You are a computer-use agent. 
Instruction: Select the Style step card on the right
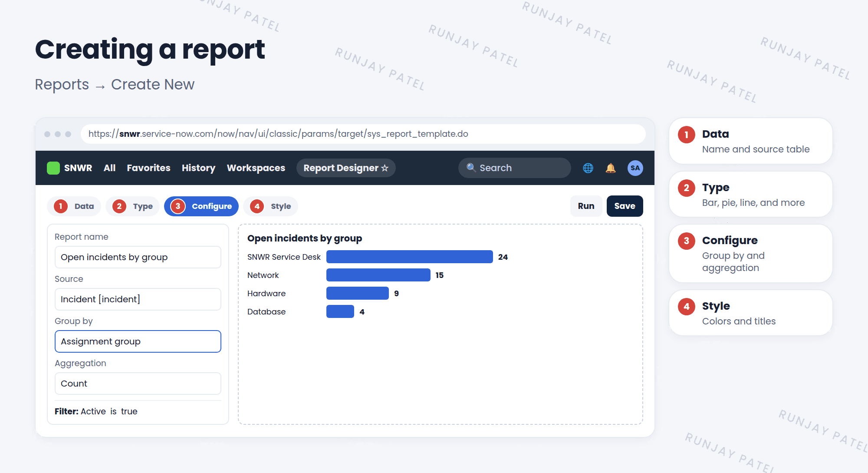(750, 313)
